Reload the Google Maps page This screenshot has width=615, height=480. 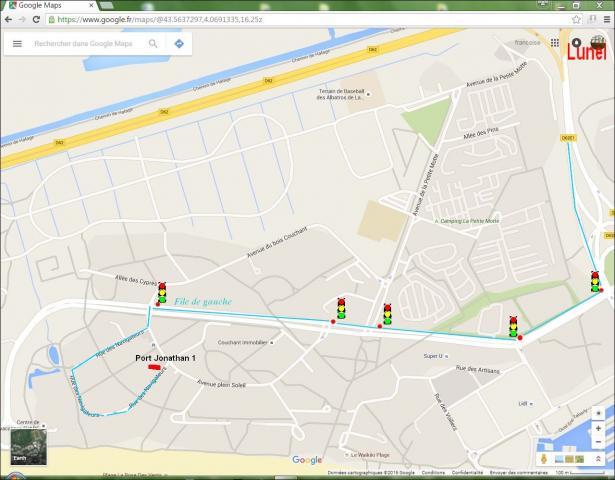pyautogui.click(x=36, y=19)
